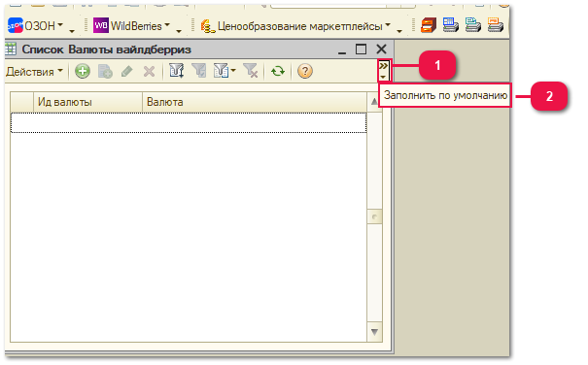Maximize the Список Валюты вайлдберриз window

(361, 50)
